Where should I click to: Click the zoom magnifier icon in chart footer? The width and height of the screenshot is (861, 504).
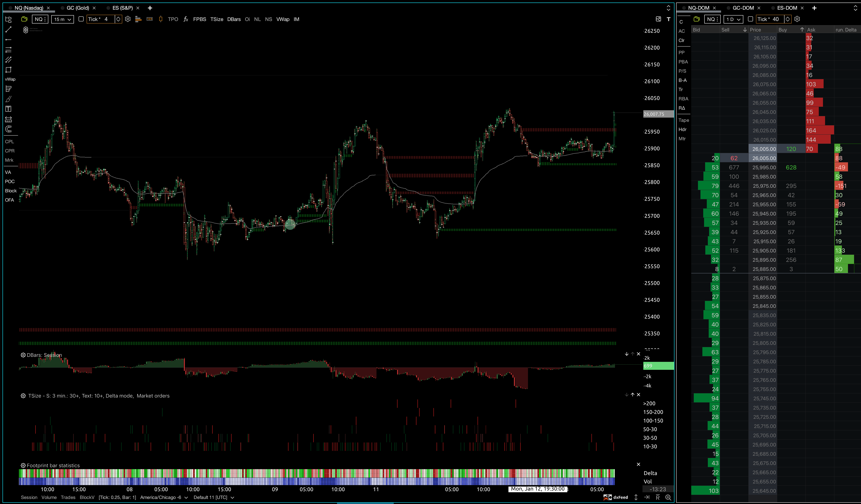point(668,497)
